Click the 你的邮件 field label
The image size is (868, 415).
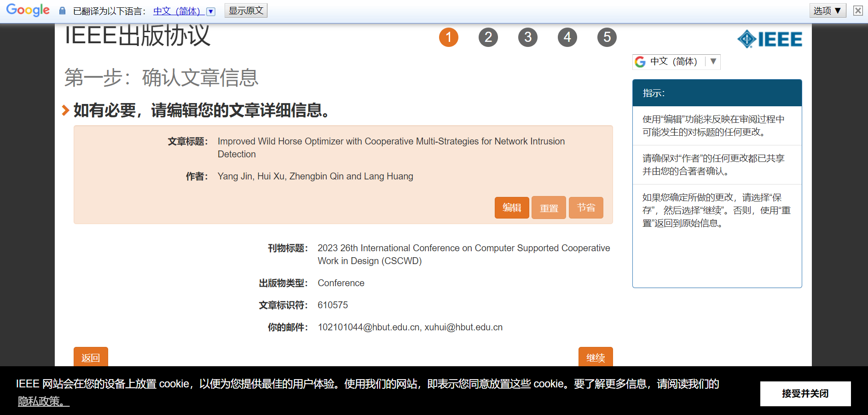pos(288,327)
